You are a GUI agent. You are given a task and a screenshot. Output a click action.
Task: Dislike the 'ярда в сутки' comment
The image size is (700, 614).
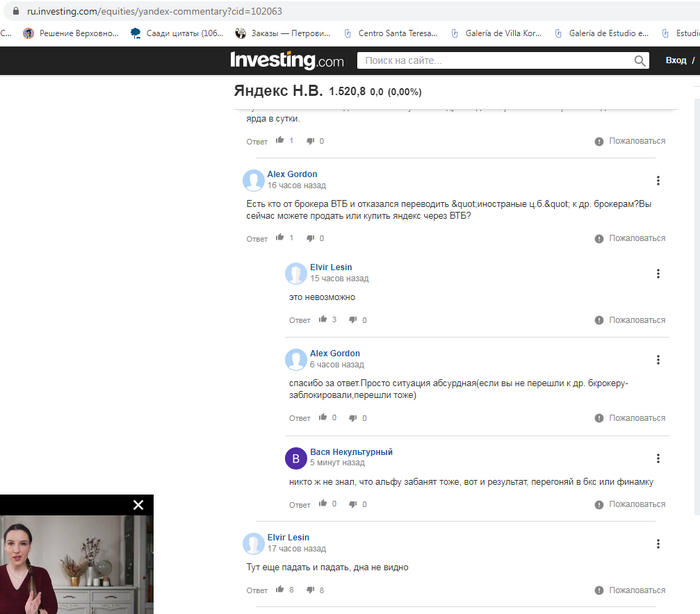(x=310, y=141)
